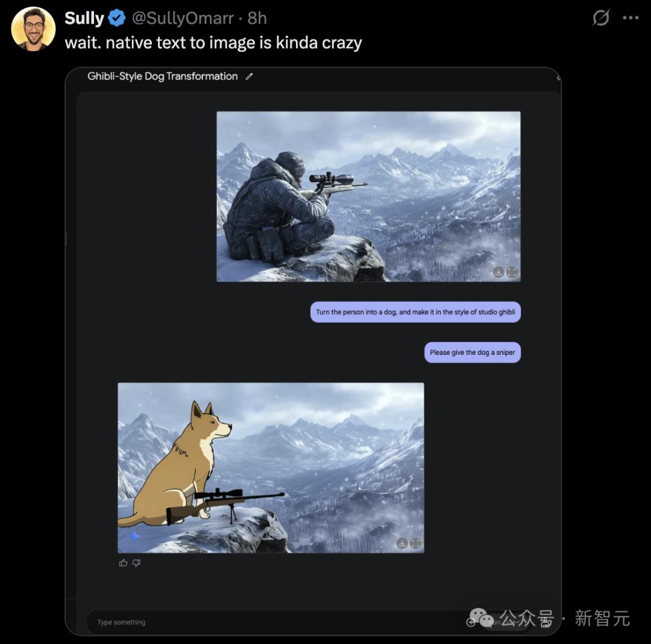Open the Ghibli dog with sniper image
The height and width of the screenshot is (644, 651).
(271, 467)
